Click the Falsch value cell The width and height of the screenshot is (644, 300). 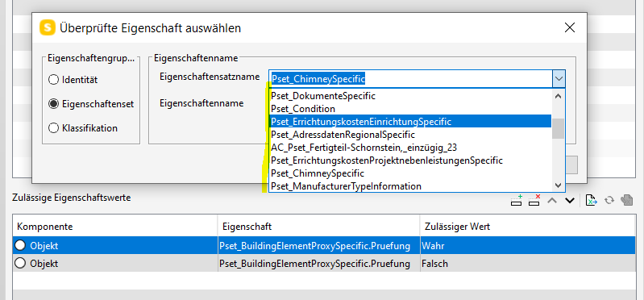[528, 264]
